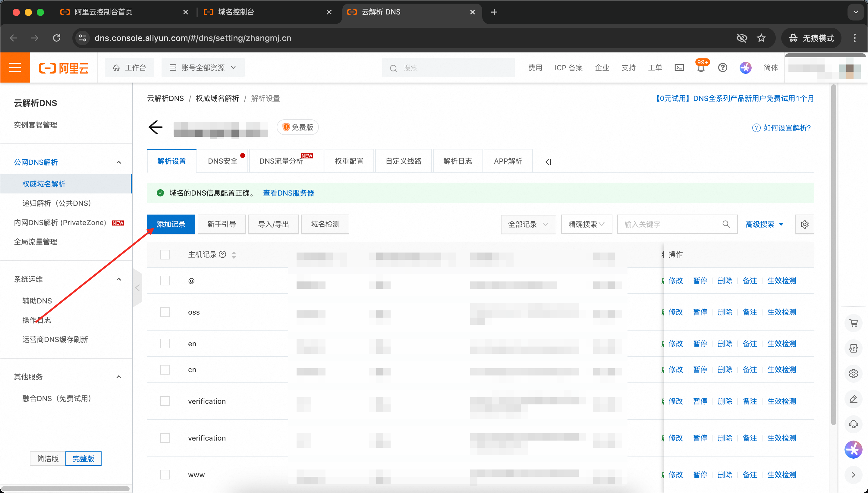868x493 pixels.
Task: Switch the sidebar to 完整版
Action: (x=83, y=458)
